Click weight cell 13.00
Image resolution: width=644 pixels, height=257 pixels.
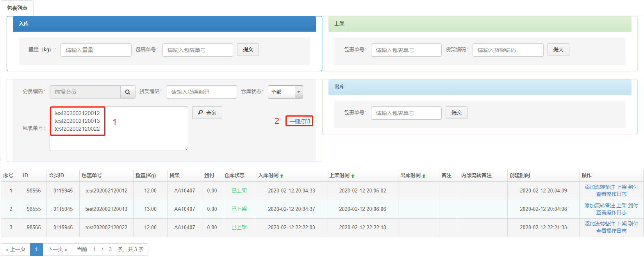tap(150, 209)
